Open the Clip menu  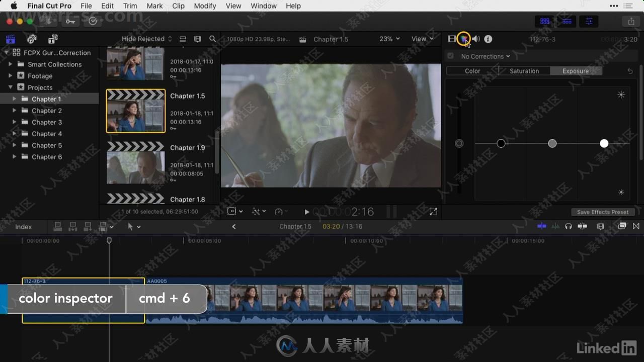coord(178,6)
